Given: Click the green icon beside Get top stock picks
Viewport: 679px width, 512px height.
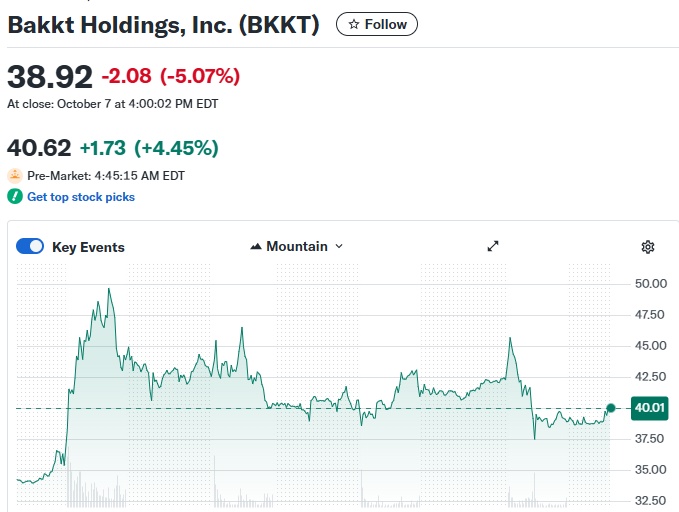Looking at the screenshot, I should [x=15, y=197].
